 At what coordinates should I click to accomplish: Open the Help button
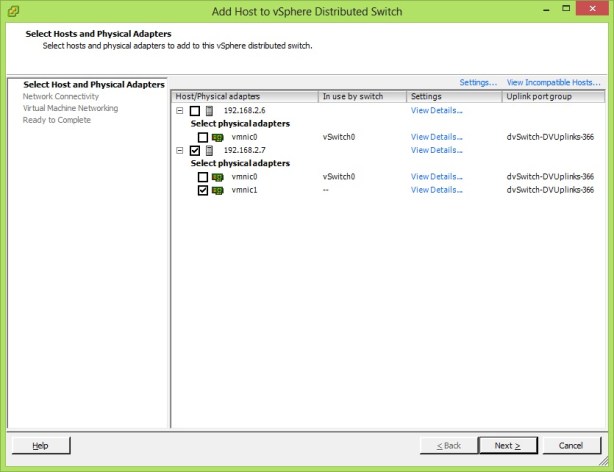(x=41, y=445)
